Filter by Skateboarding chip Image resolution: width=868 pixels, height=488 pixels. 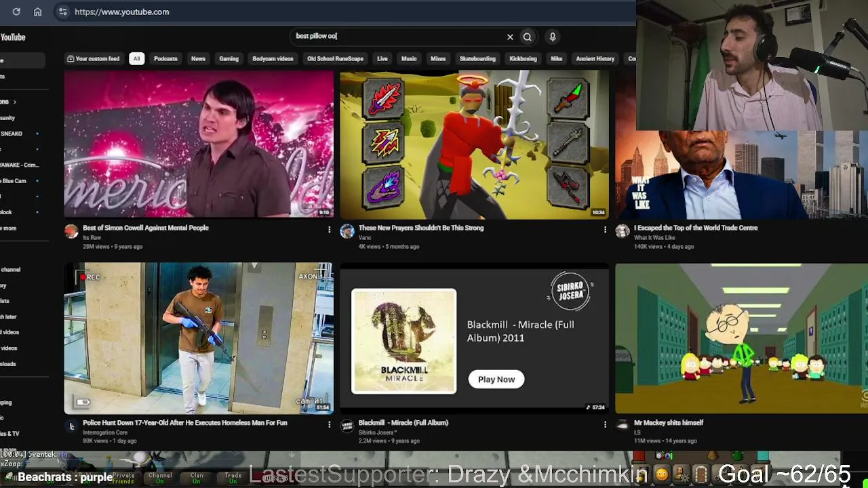tap(477, 58)
